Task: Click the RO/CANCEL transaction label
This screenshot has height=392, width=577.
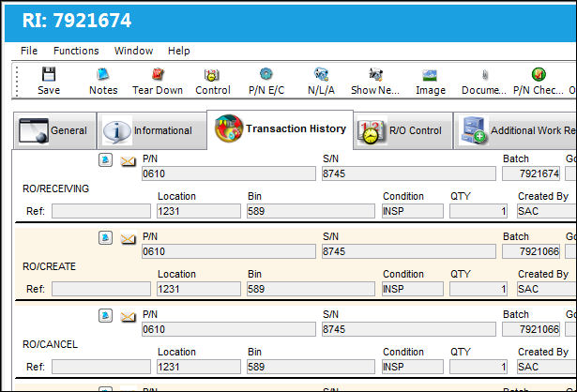Action: pyautogui.click(x=50, y=344)
